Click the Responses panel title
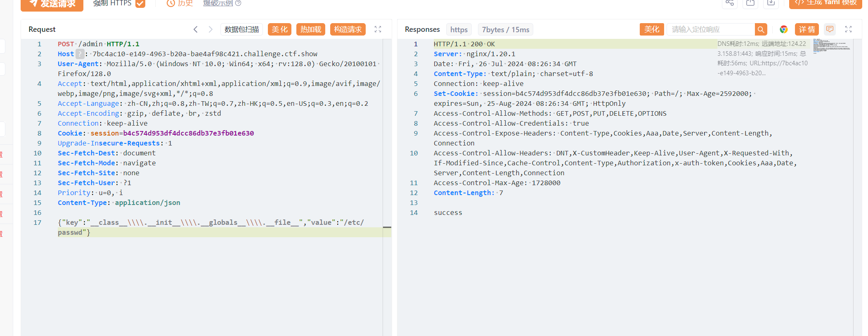This screenshot has height=336, width=868. [x=422, y=29]
